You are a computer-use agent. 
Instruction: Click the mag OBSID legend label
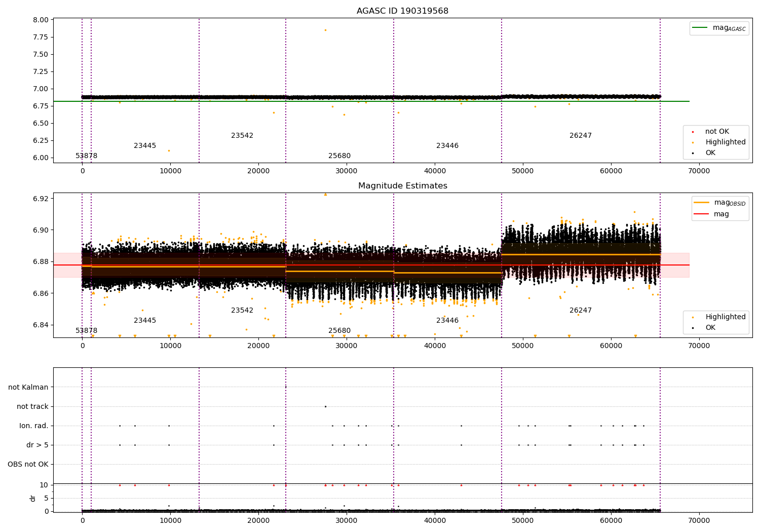(x=730, y=203)
